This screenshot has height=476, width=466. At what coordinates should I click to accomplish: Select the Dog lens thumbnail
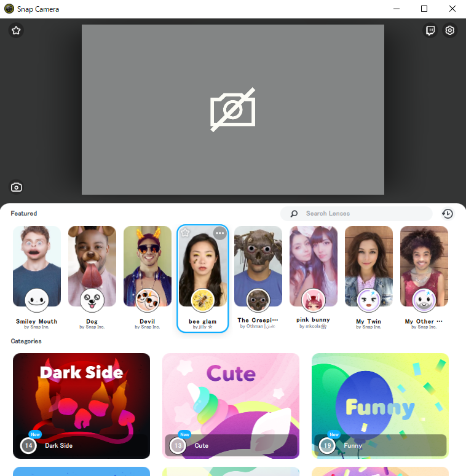pyautogui.click(x=92, y=266)
